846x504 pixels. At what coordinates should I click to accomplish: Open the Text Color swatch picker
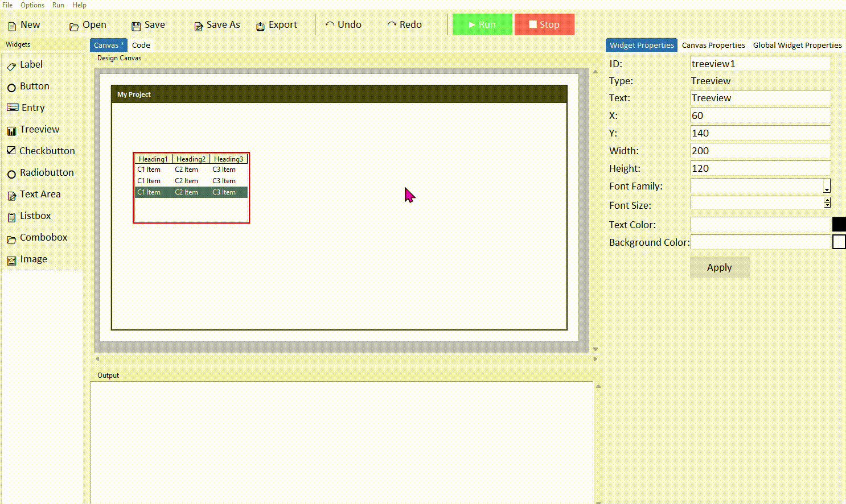tap(840, 224)
